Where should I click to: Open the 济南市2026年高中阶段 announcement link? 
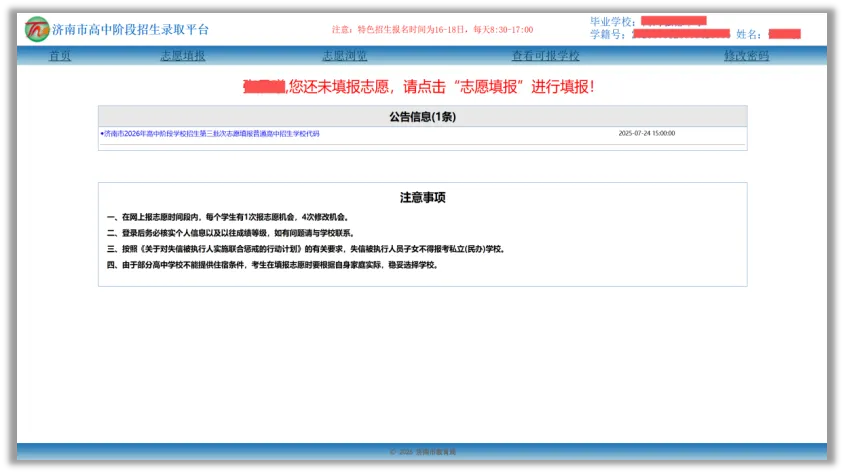(x=210, y=133)
